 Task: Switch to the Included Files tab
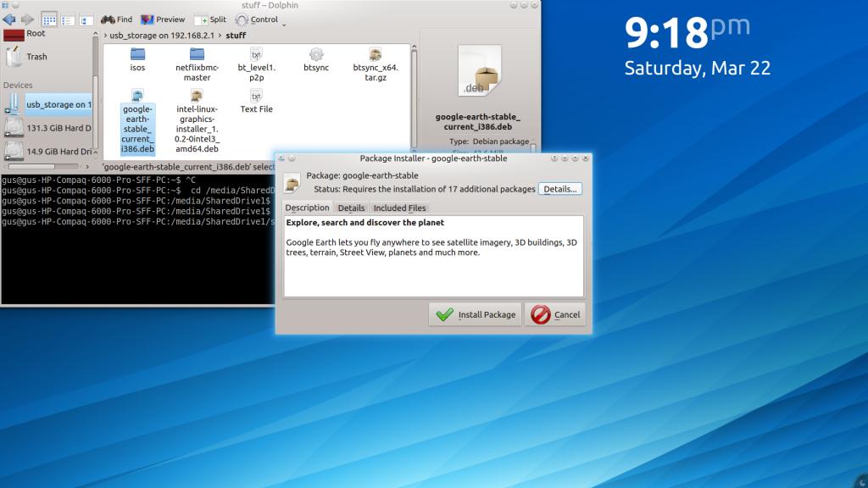[400, 208]
